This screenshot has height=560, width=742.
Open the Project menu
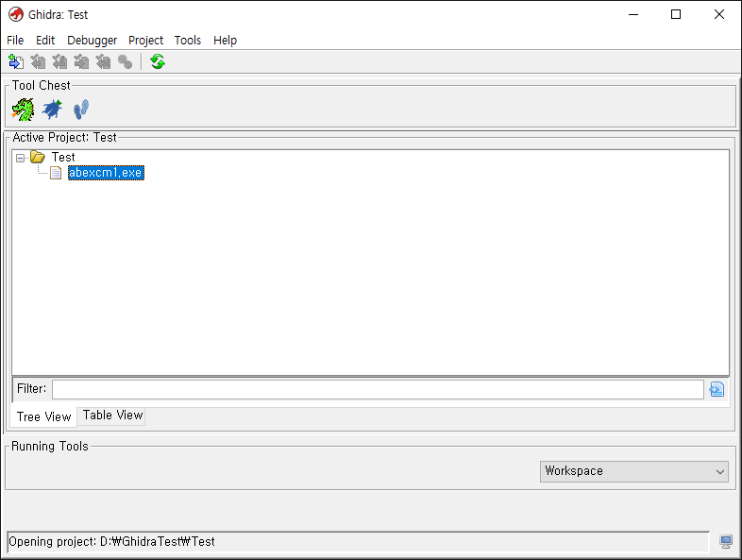click(x=145, y=41)
